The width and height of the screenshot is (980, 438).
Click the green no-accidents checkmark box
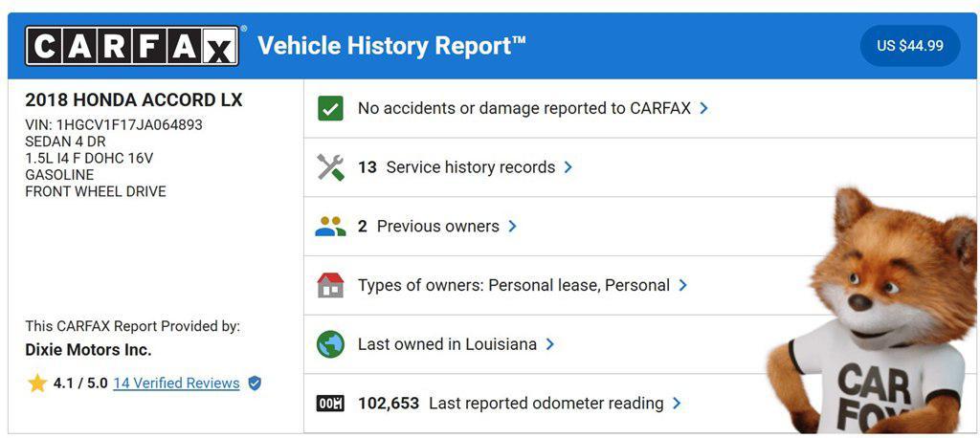click(x=330, y=109)
